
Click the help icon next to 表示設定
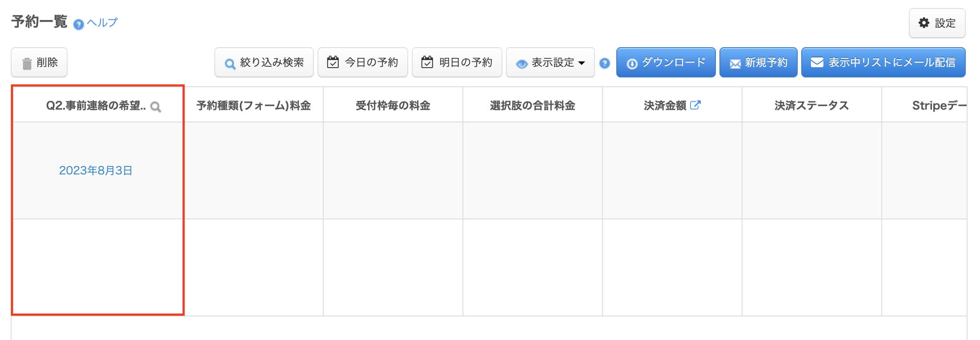tap(605, 64)
